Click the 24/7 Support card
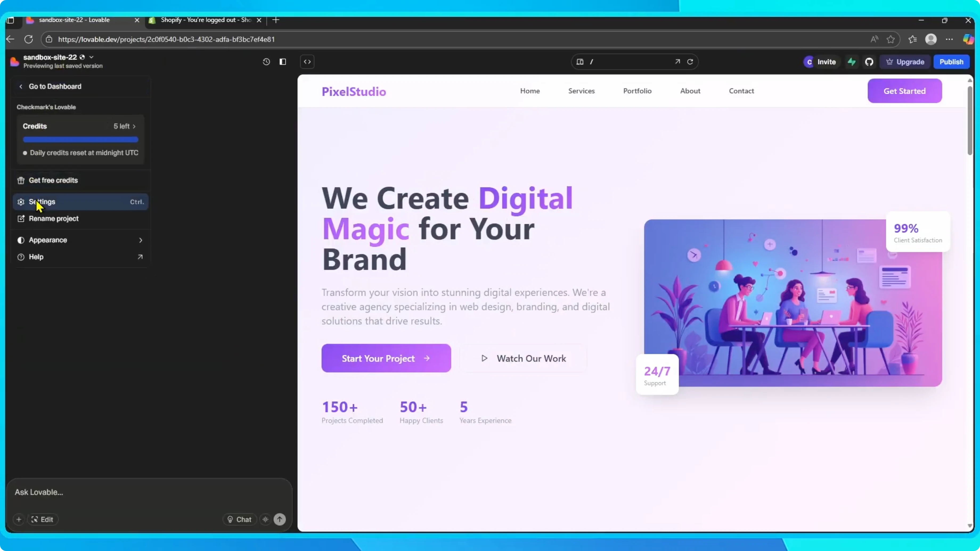Screen dimensions: 980x551 click(x=657, y=375)
